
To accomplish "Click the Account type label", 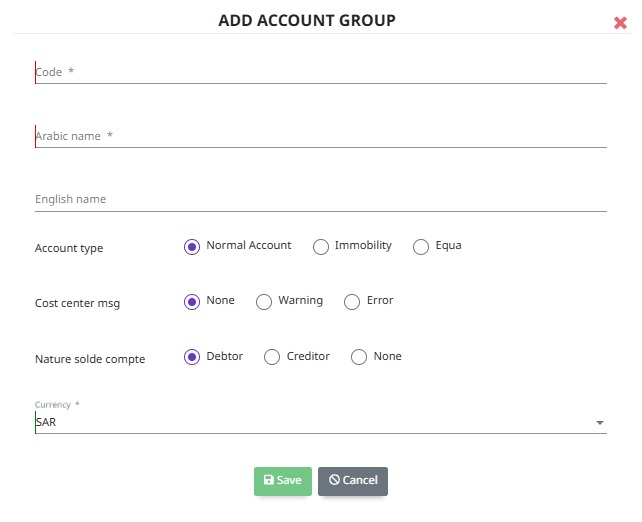I will [x=69, y=249].
